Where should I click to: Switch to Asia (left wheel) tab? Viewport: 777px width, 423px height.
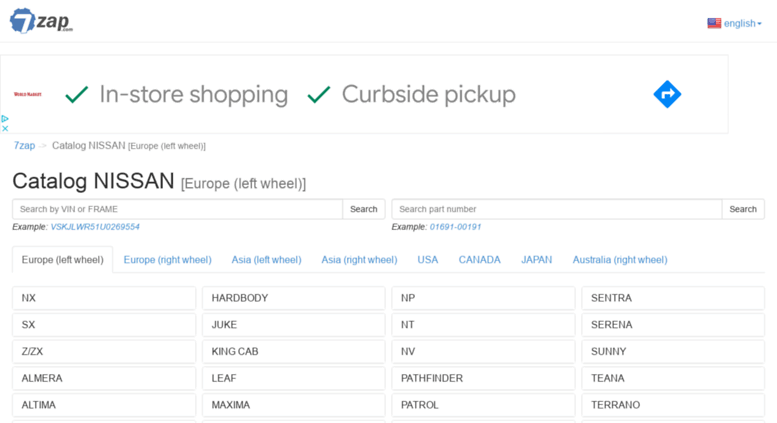[x=267, y=260]
